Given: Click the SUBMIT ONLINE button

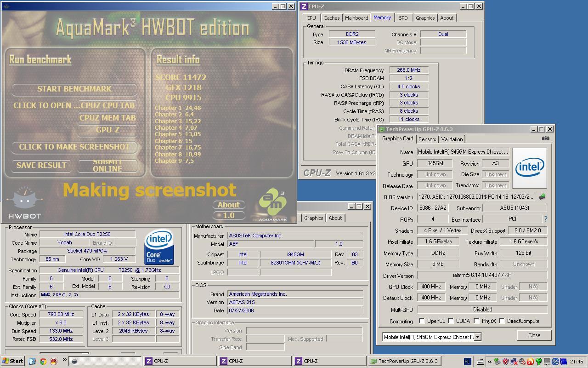Looking at the screenshot, I should pos(107,165).
